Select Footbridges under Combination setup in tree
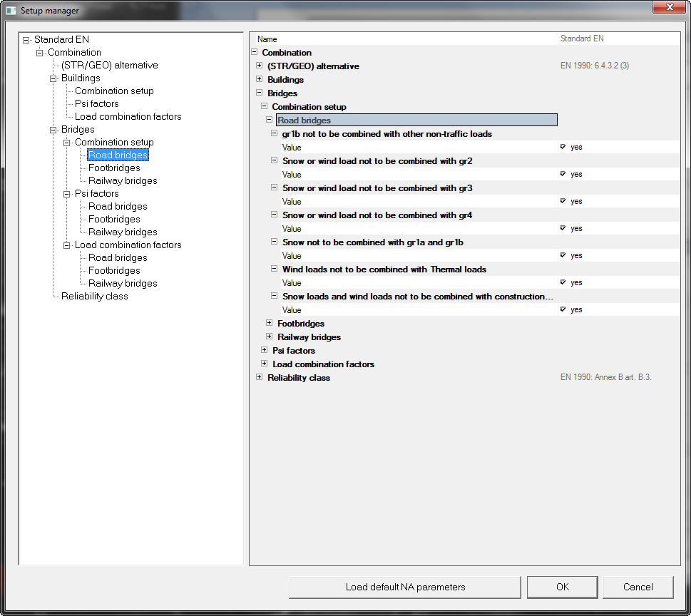The width and height of the screenshot is (691, 616). point(114,168)
